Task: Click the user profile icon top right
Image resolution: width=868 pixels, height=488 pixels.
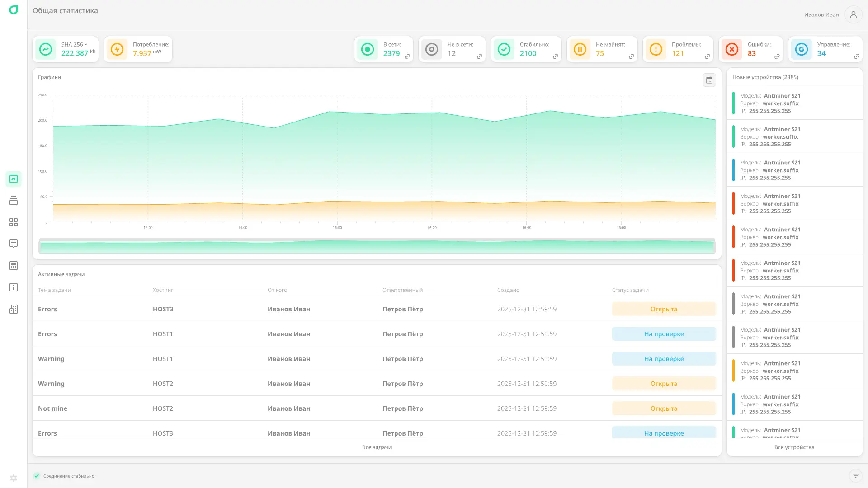Action: pyautogui.click(x=853, y=14)
